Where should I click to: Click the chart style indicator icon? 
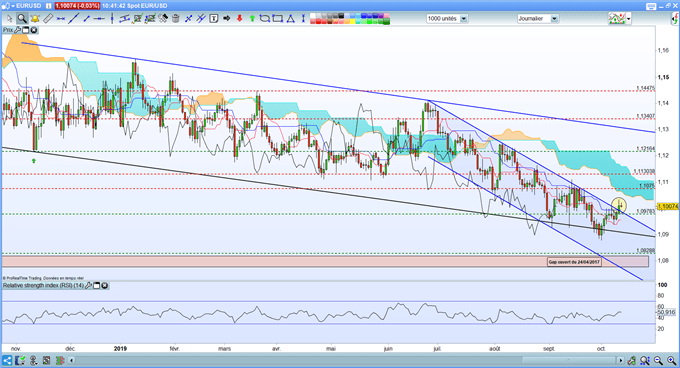click(617, 19)
